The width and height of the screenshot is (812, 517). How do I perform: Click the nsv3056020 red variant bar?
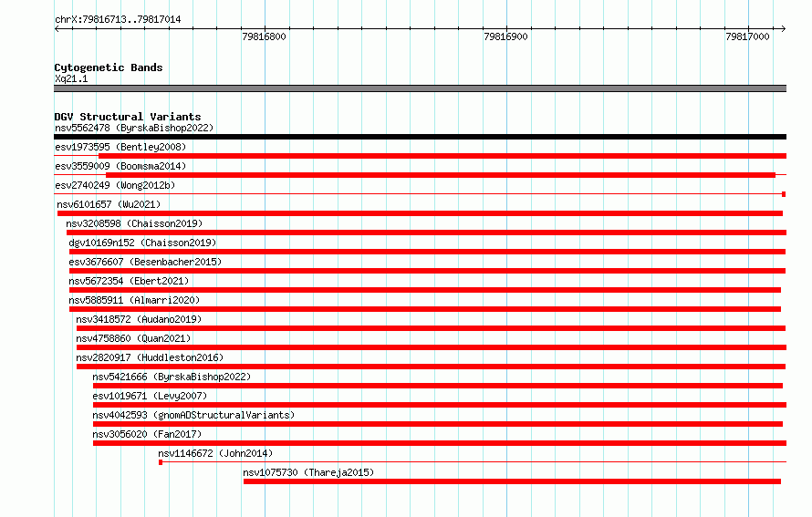440,443
